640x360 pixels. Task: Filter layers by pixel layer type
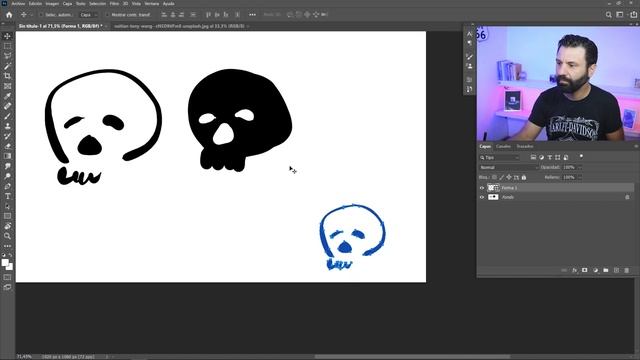click(x=533, y=157)
